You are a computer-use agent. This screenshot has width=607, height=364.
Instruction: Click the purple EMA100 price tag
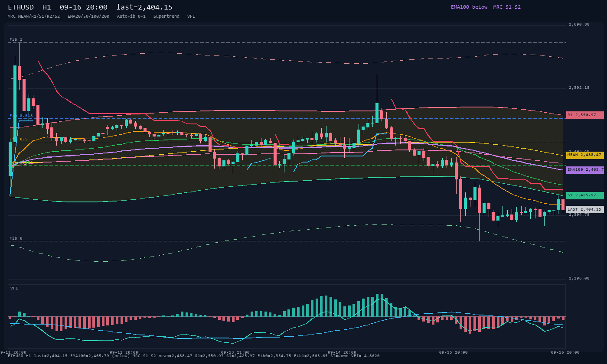point(585,170)
